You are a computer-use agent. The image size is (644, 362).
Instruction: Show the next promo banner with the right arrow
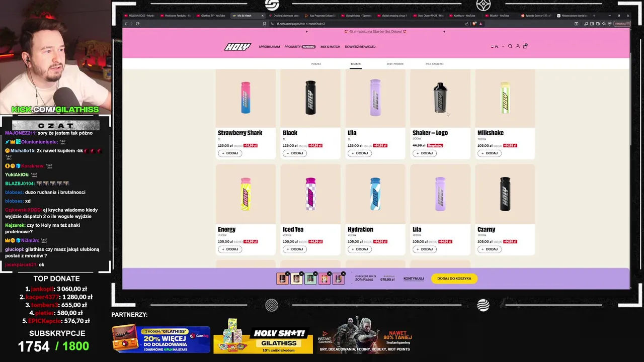pos(444,32)
